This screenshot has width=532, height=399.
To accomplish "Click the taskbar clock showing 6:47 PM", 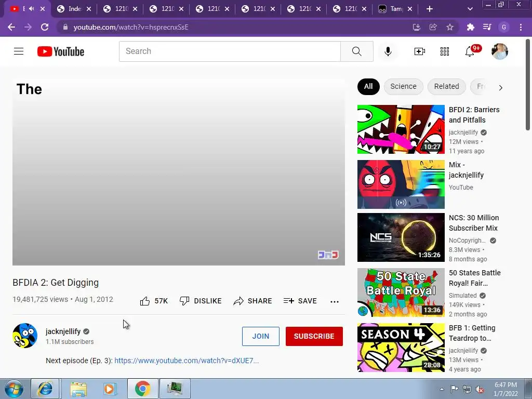I will click(x=506, y=389).
